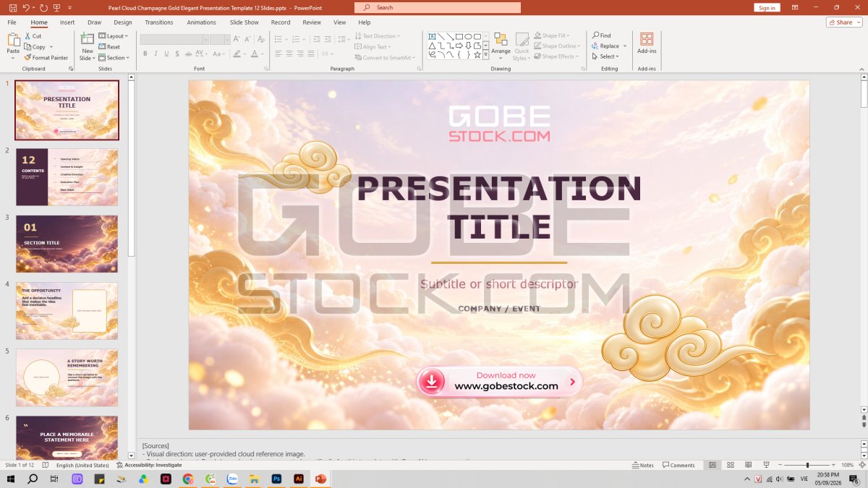
Task: Expand the shapes gallery More arrow
Action: (x=486, y=55)
